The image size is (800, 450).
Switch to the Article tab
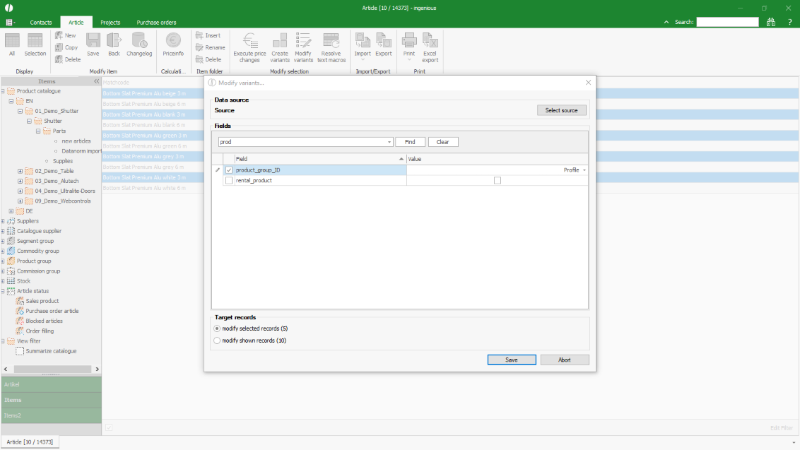(x=76, y=22)
